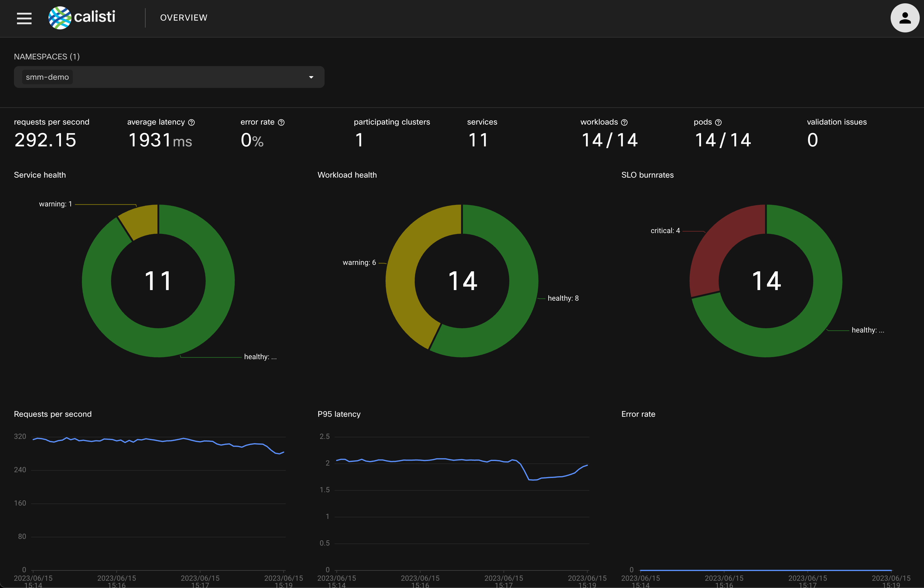Click the 320 y-axis label
Screen dimensions: 924x588
[x=20, y=436]
